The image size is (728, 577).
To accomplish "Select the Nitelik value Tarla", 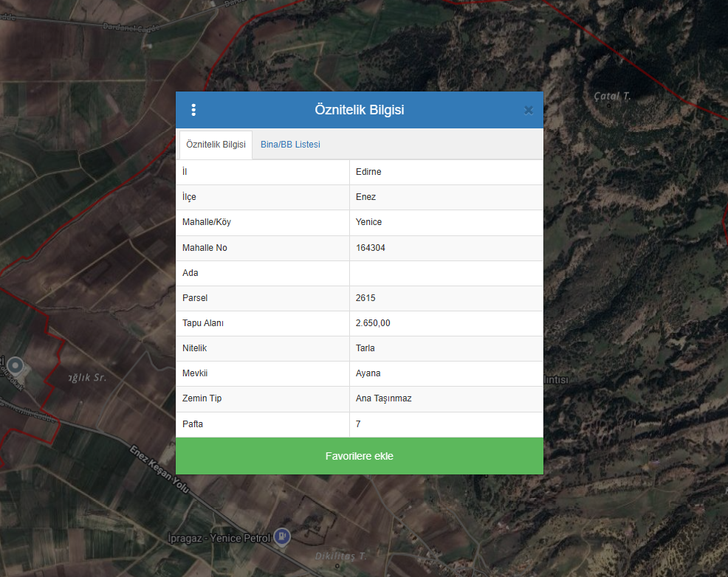I will point(365,348).
